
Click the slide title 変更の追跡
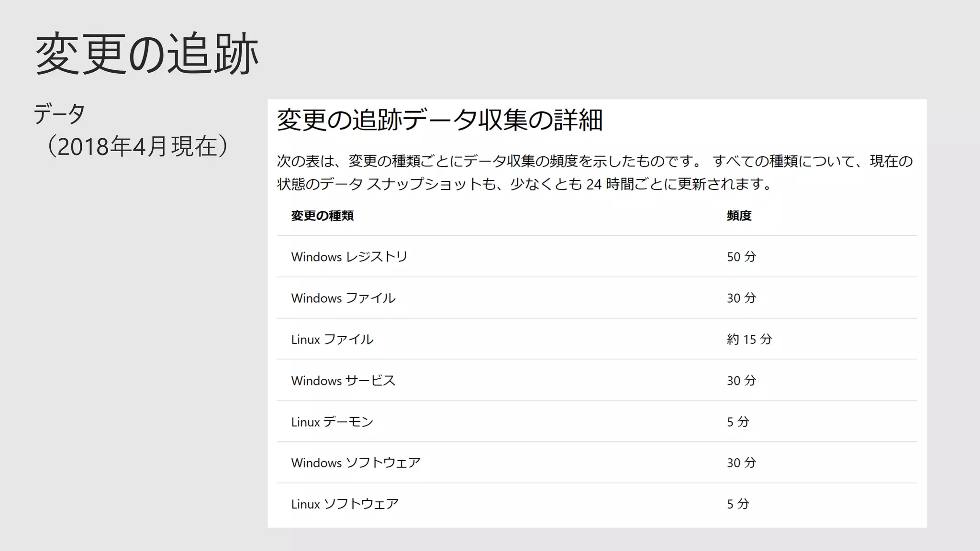click(x=147, y=54)
